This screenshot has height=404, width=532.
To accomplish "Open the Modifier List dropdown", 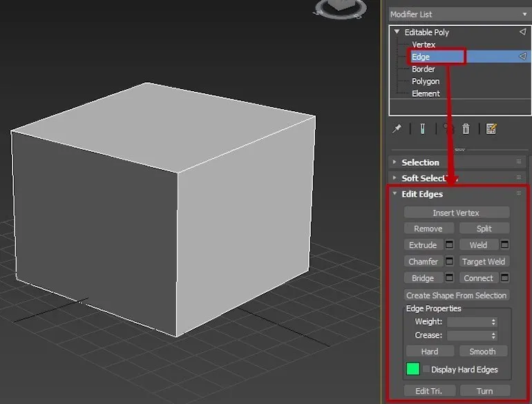I will pyautogui.click(x=458, y=14).
